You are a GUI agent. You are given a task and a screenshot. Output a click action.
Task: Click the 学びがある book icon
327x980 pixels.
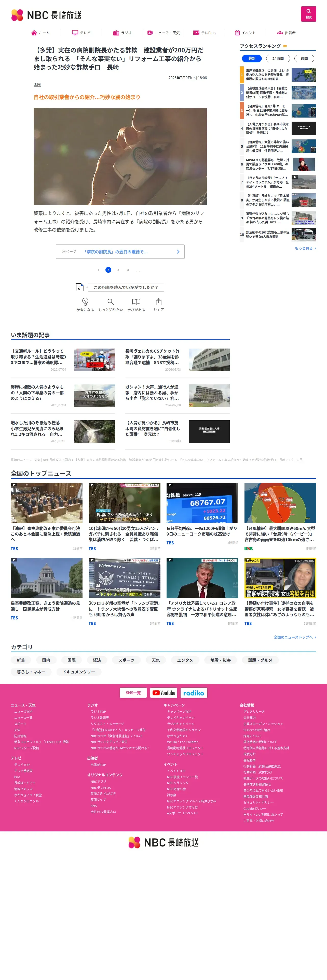click(x=136, y=301)
